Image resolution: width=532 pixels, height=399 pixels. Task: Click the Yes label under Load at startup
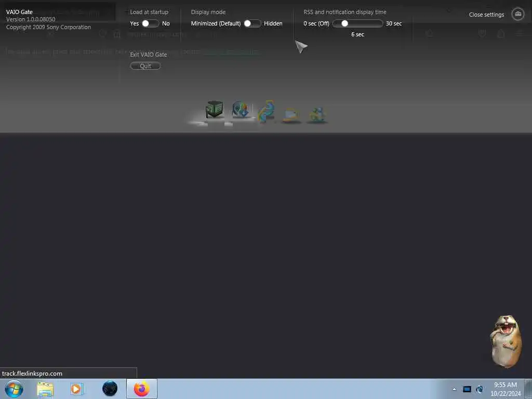[135, 23]
